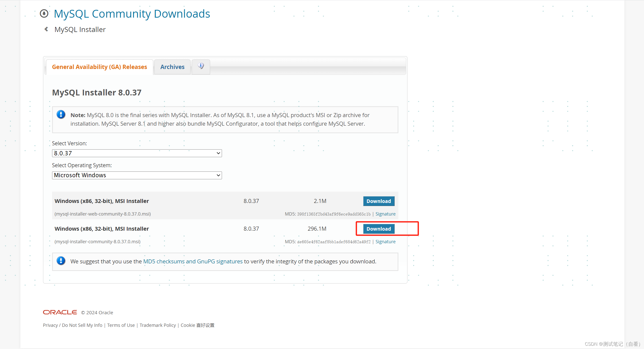Screen dimensions: 644x349
Task: Download the 2.1M web community installer
Action: pyautogui.click(x=379, y=201)
